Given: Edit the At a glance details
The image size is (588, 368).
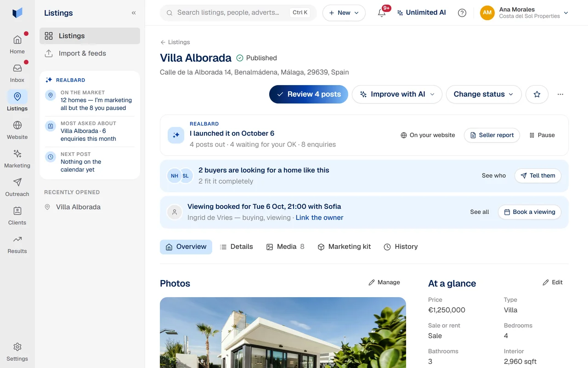Looking at the screenshot, I should point(553,282).
